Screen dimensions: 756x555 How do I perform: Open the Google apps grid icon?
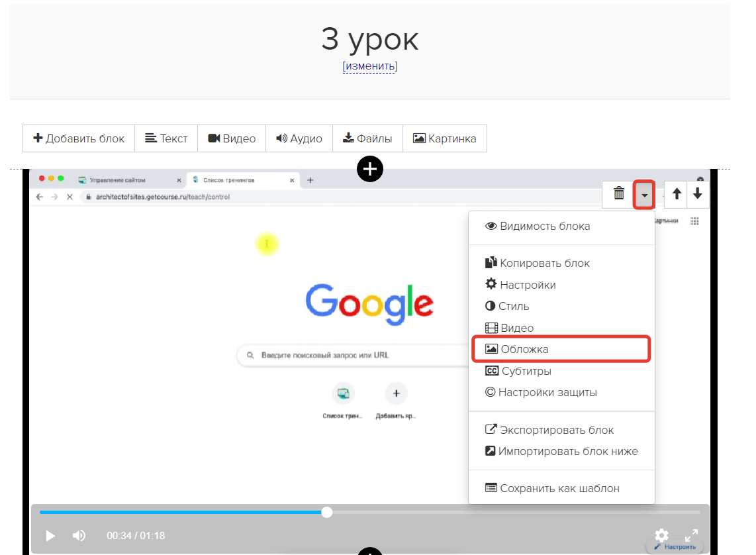click(x=694, y=221)
